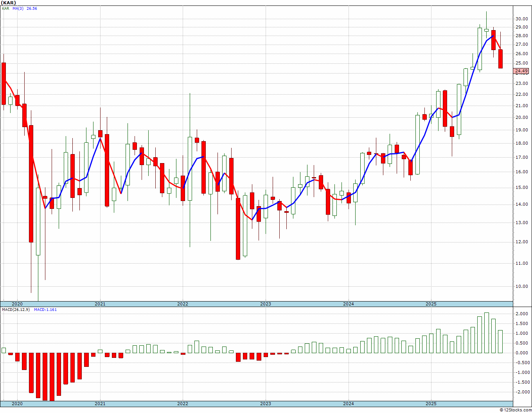
Task: Click 27.00 on the price axis
Action: click(521, 45)
